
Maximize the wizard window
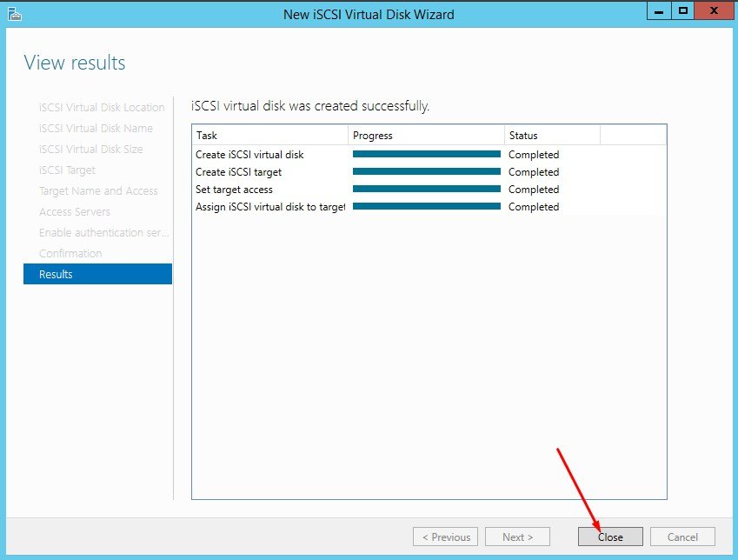[x=683, y=11]
